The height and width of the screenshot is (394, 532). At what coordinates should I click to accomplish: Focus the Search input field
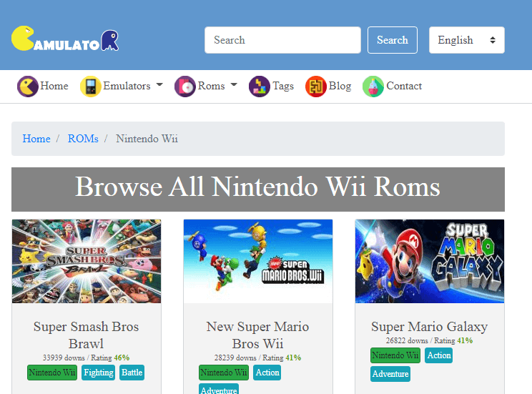coord(282,40)
